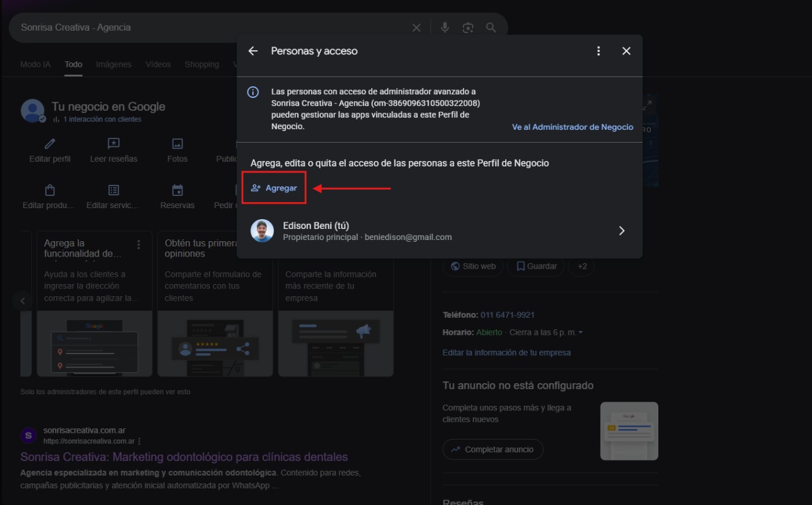The width and height of the screenshot is (812, 505).
Task: Open the Reservas calendar icon
Action: pos(178,190)
